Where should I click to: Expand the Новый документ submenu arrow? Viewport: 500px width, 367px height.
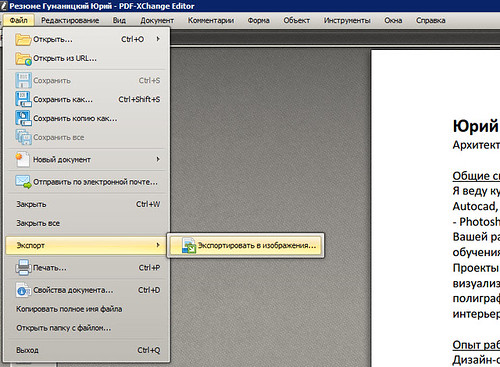pos(158,159)
